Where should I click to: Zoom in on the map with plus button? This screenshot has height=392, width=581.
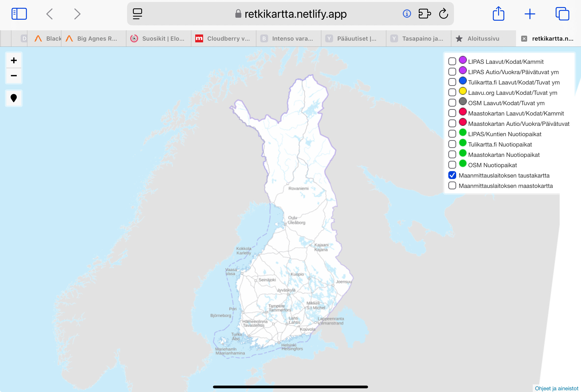click(14, 60)
